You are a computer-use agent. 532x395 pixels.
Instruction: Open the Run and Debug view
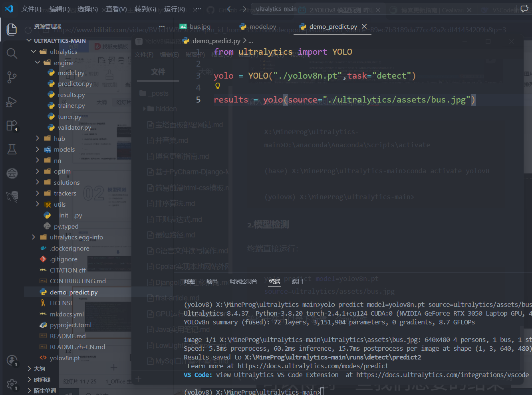(x=12, y=102)
